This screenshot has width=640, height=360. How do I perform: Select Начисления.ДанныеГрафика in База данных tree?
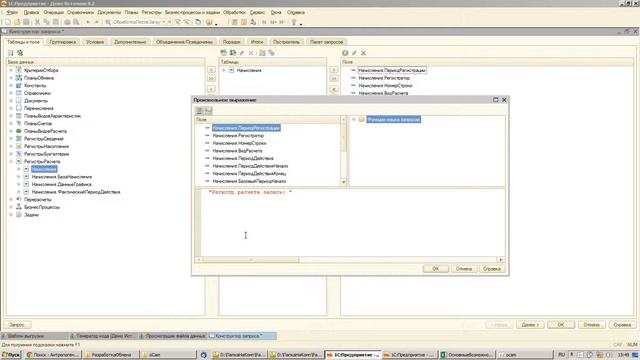(61, 184)
